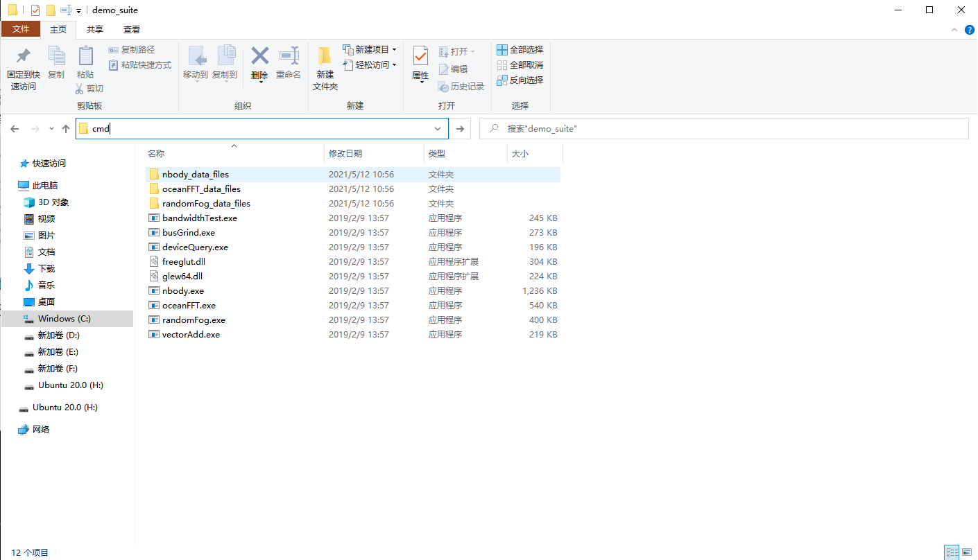Click the Go To arrow button
Screen dimensions: 978x560
click(460, 129)
